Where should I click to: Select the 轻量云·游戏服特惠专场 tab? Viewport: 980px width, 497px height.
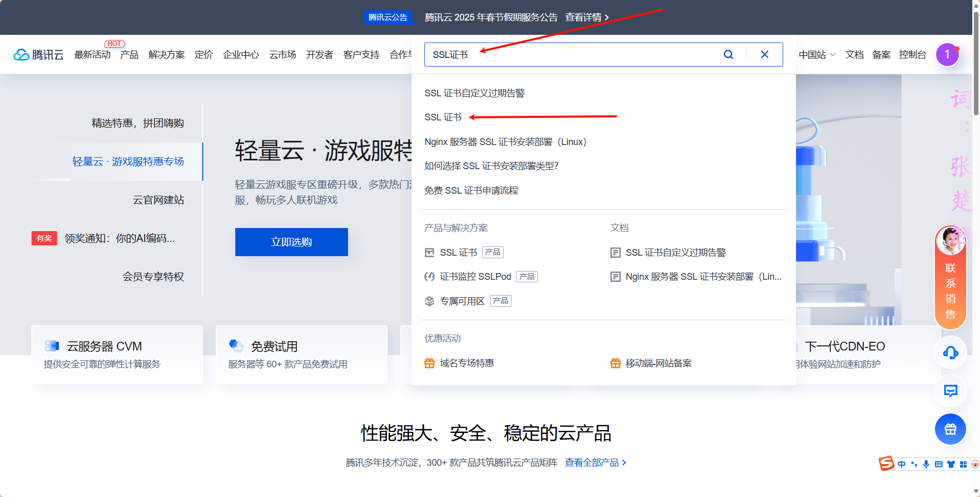[128, 161]
